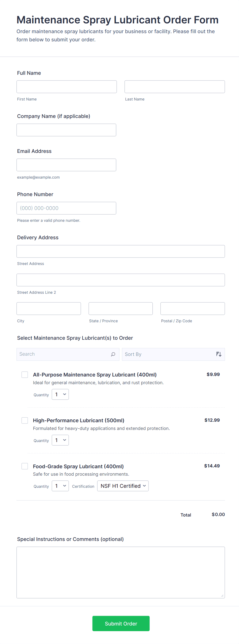
Task: Click the search magnifier icon
Action: [113, 354]
